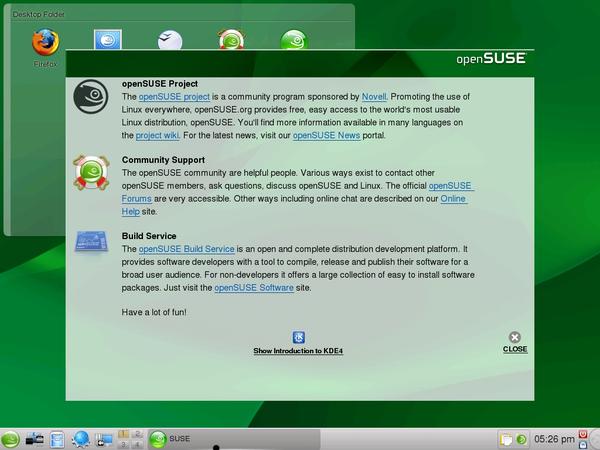Visit the openSUSE Software link

pyautogui.click(x=254, y=288)
